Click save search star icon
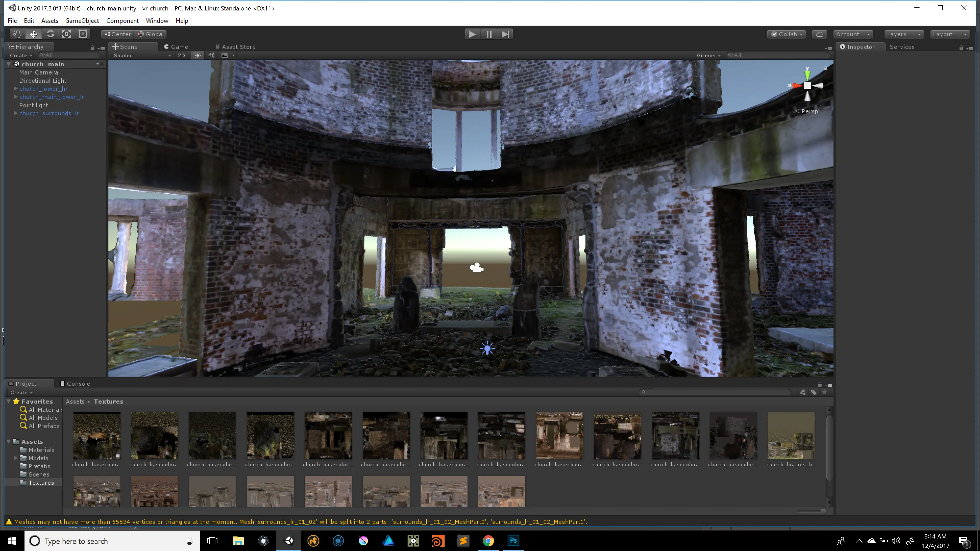 click(x=825, y=392)
